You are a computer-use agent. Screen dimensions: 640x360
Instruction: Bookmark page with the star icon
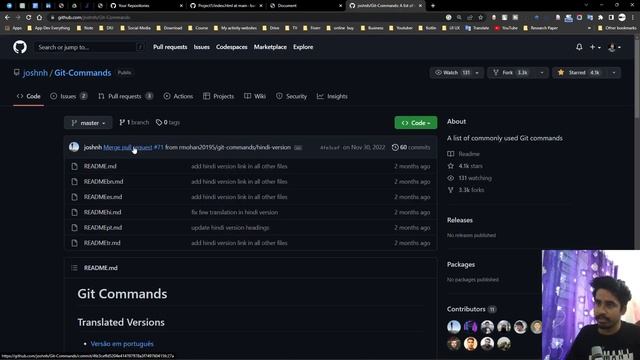[x=480, y=18]
